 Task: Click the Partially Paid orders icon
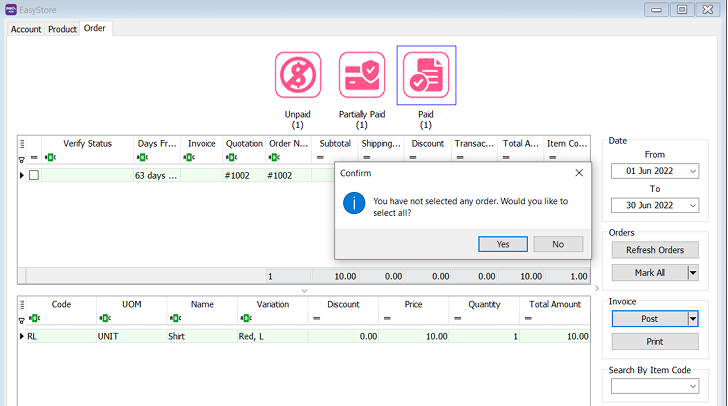362,75
